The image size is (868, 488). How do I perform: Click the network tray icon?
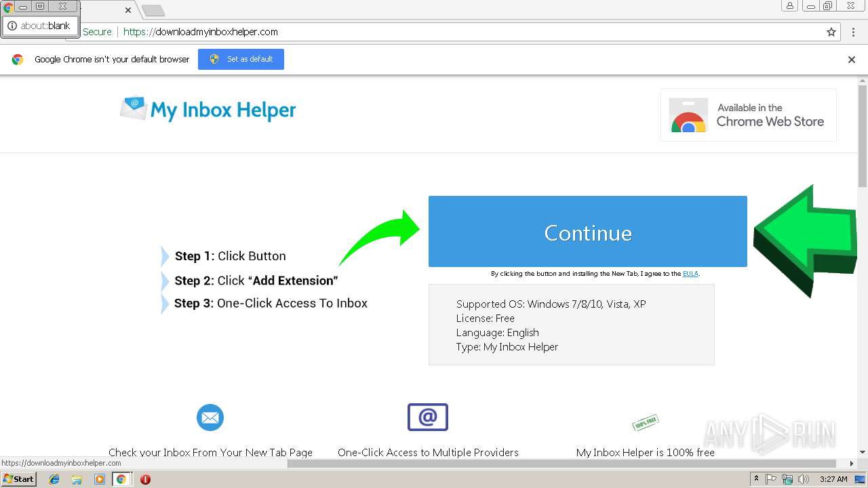pos(787,479)
